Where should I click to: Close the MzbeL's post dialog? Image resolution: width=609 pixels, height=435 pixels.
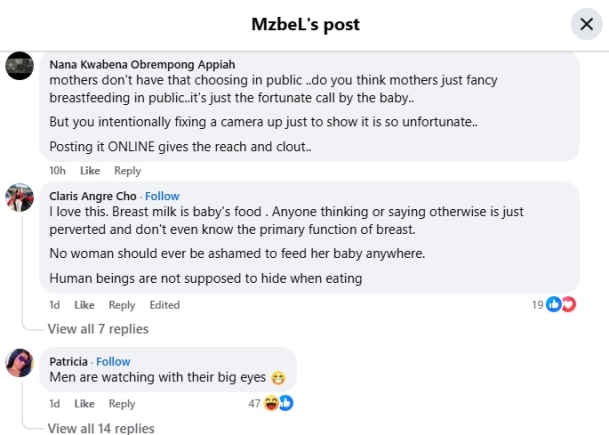[x=584, y=24]
